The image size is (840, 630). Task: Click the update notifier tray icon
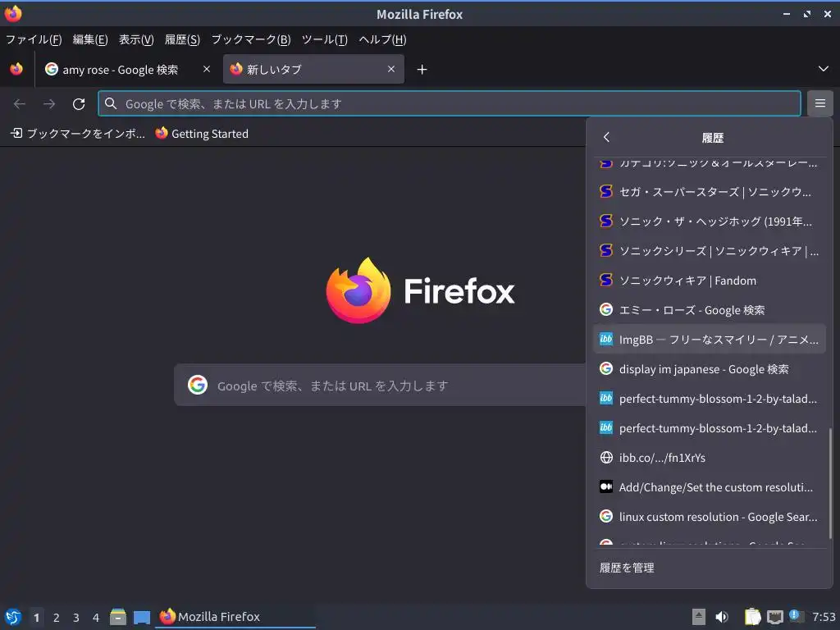click(x=796, y=616)
